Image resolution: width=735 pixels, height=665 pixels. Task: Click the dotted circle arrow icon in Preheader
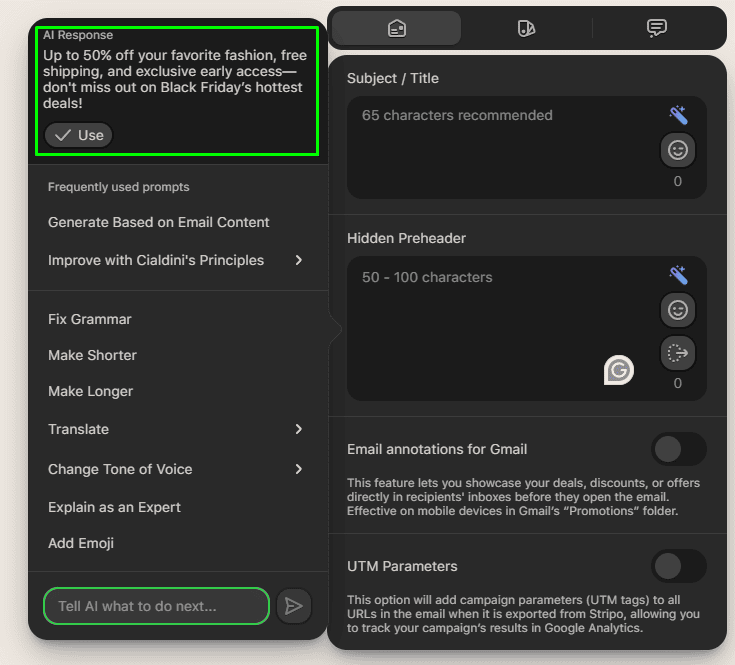[678, 352]
